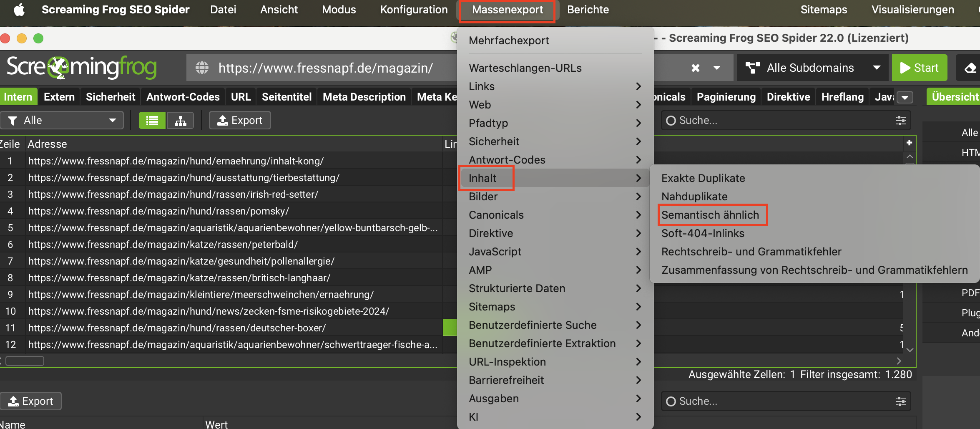
Task: Expand the Canonicals submenu
Action: (555, 215)
